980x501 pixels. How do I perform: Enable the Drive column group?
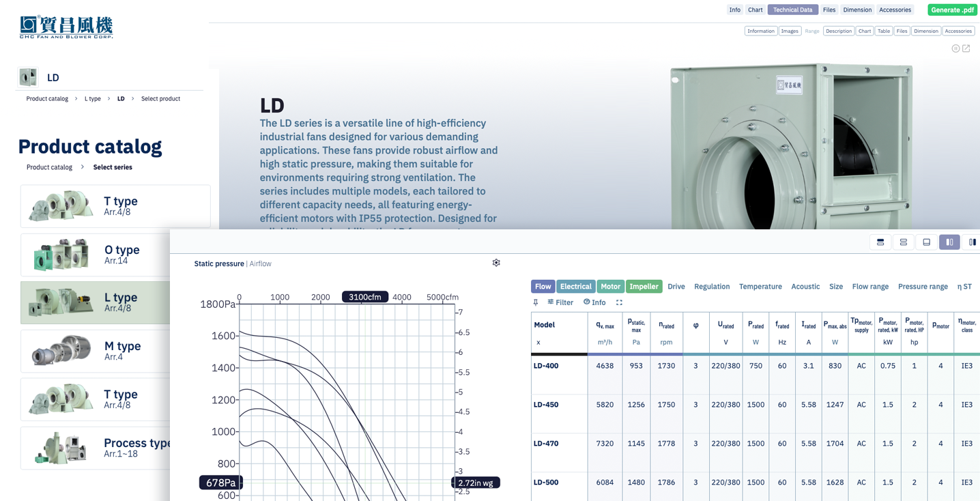[x=676, y=287]
